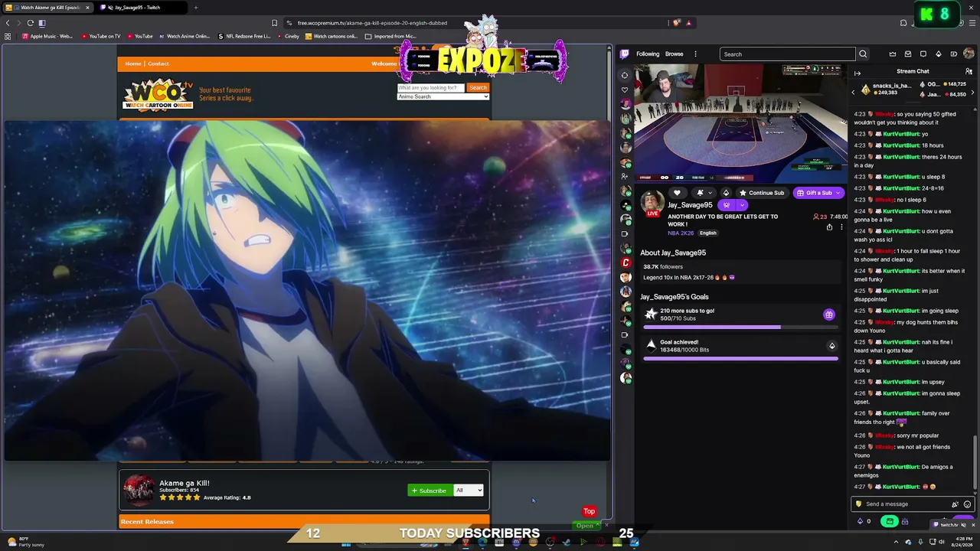The height and width of the screenshot is (551, 980).
Task: Open the green channel points reward button
Action: [889, 521]
